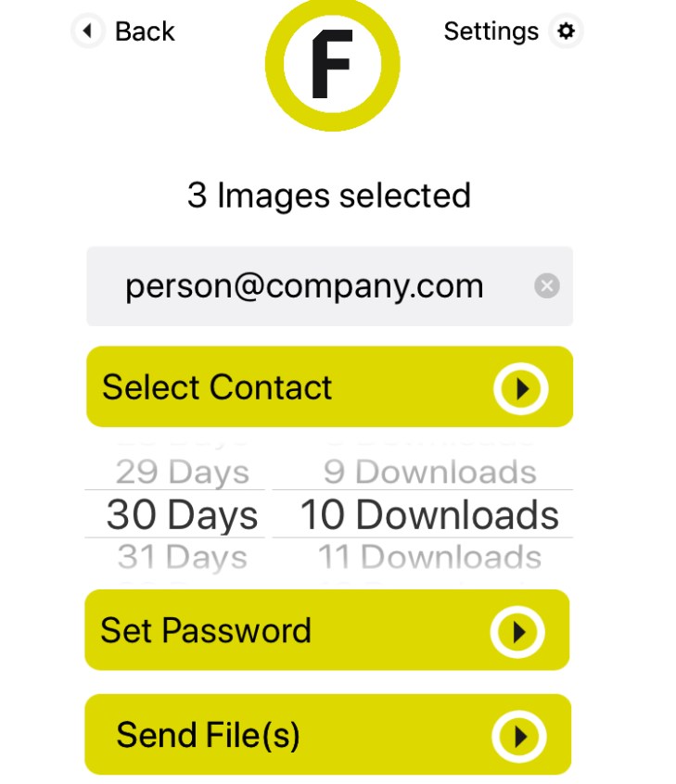Tap the 3 Images selected heading
The width and height of the screenshot is (676, 784).
pos(329,196)
